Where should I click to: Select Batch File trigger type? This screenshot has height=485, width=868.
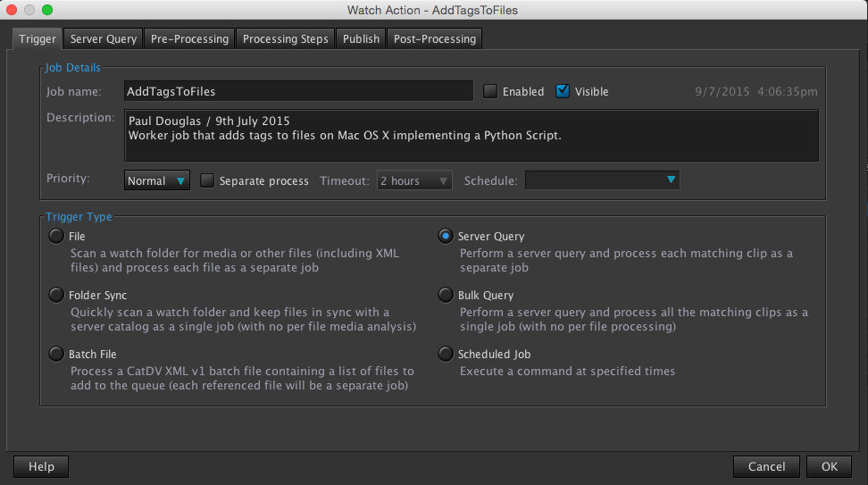[x=57, y=355]
